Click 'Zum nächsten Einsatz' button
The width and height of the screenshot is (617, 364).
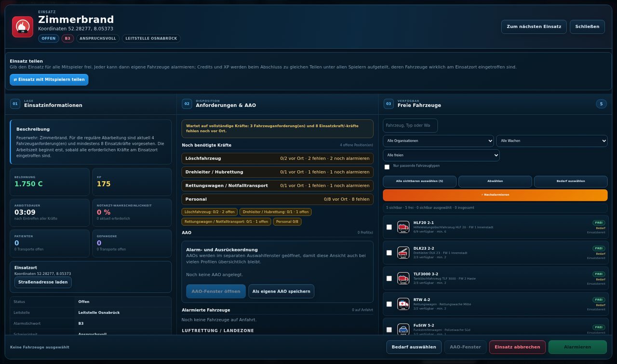click(x=534, y=26)
